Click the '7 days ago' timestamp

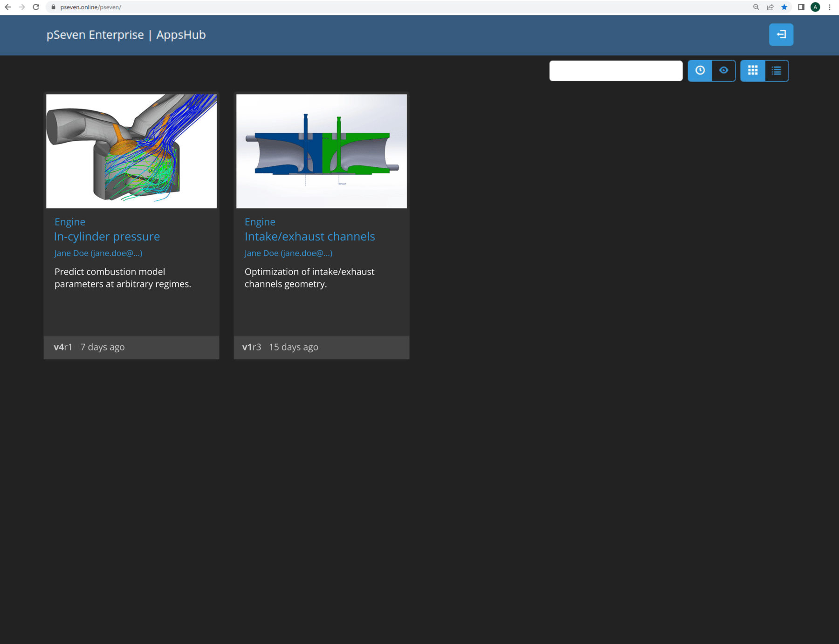click(103, 347)
